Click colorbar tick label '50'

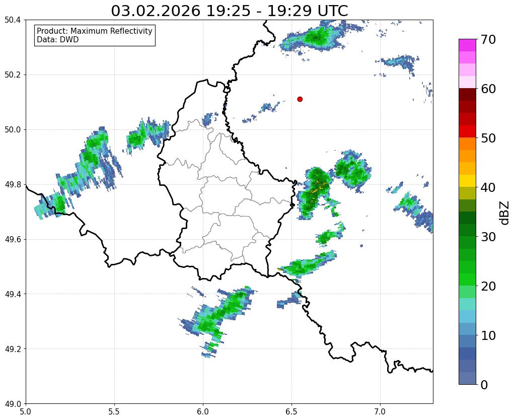pyautogui.click(x=488, y=138)
